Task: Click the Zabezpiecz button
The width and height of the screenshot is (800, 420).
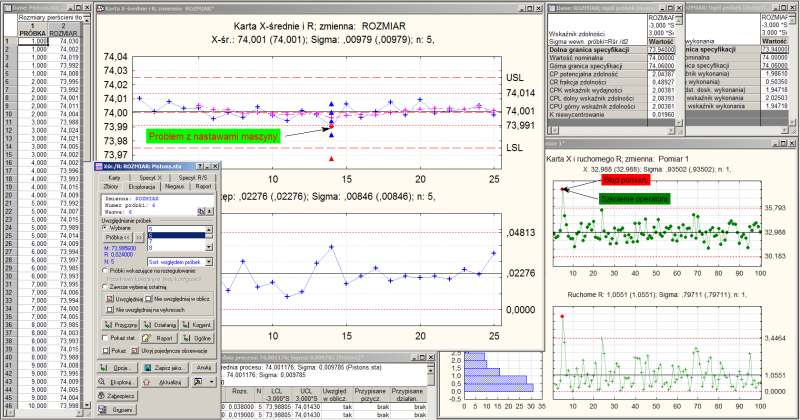Action: [118, 396]
